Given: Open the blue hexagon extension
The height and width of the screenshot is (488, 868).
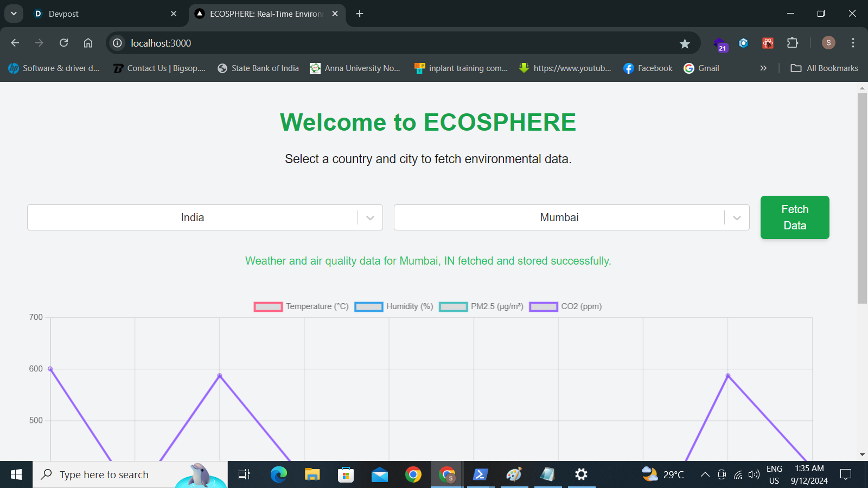Looking at the screenshot, I should click(x=743, y=43).
